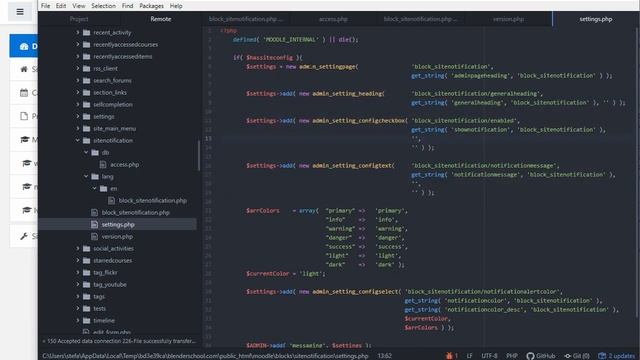Click line number 13 in editor gutter

pos(208,138)
